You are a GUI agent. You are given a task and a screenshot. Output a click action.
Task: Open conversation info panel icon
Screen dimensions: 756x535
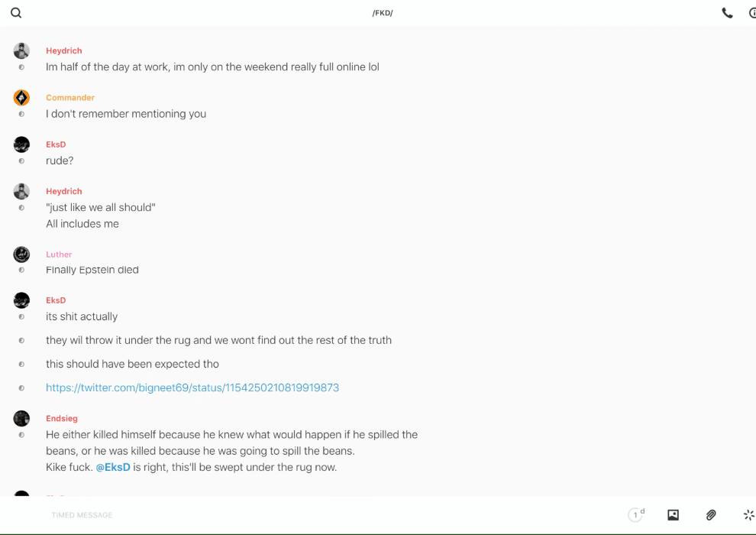pos(751,13)
